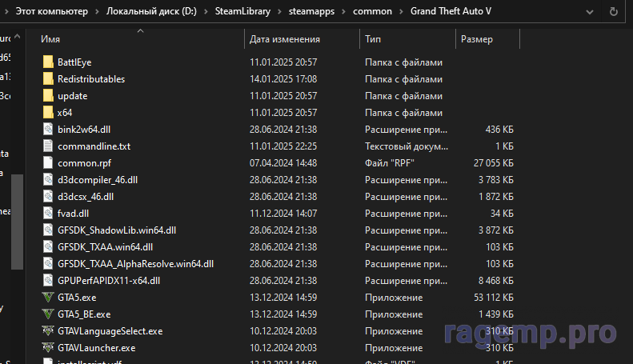This screenshot has width=633, height=364.
Task: Click the fvad.dll file name
Action: pos(73,214)
